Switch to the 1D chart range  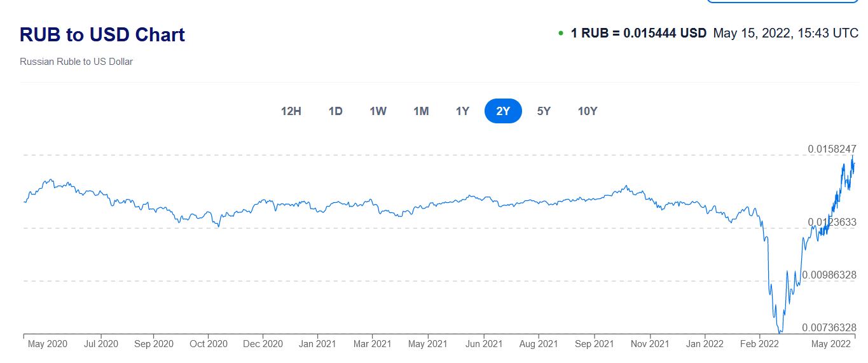[335, 111]
